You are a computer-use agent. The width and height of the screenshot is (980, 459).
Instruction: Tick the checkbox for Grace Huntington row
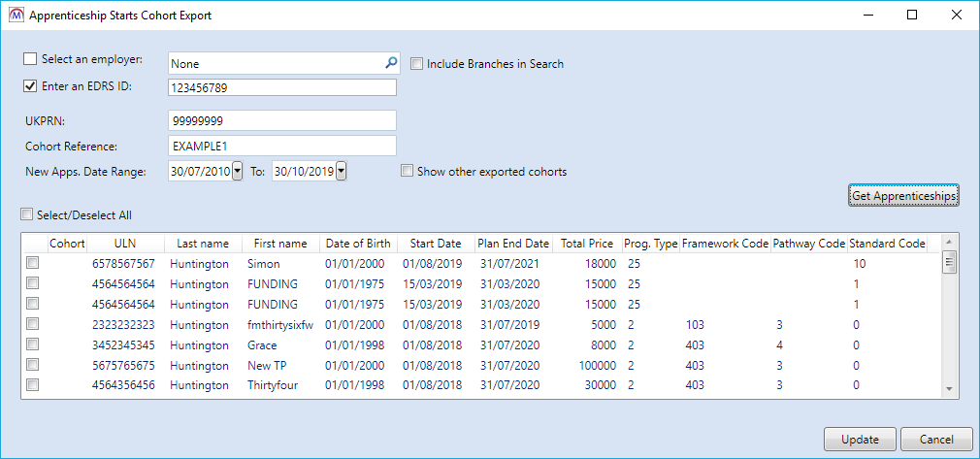point(33,344)
